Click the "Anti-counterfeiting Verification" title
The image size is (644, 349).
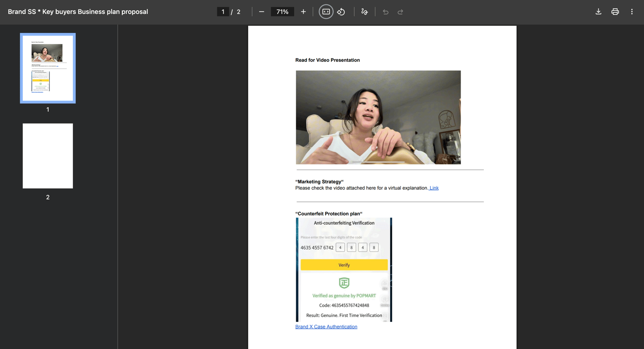coord(344,223)
